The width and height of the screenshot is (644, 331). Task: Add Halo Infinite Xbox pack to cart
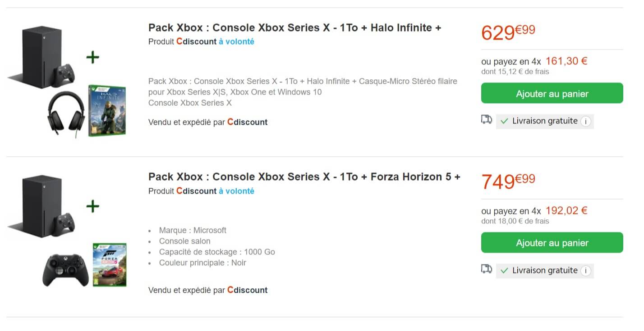[x=552, y=93]
